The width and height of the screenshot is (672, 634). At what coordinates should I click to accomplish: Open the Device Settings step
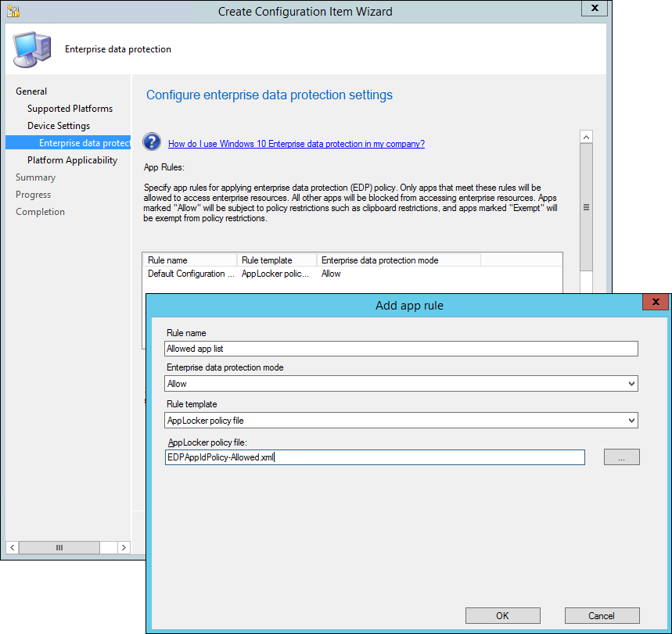(59, 126)
